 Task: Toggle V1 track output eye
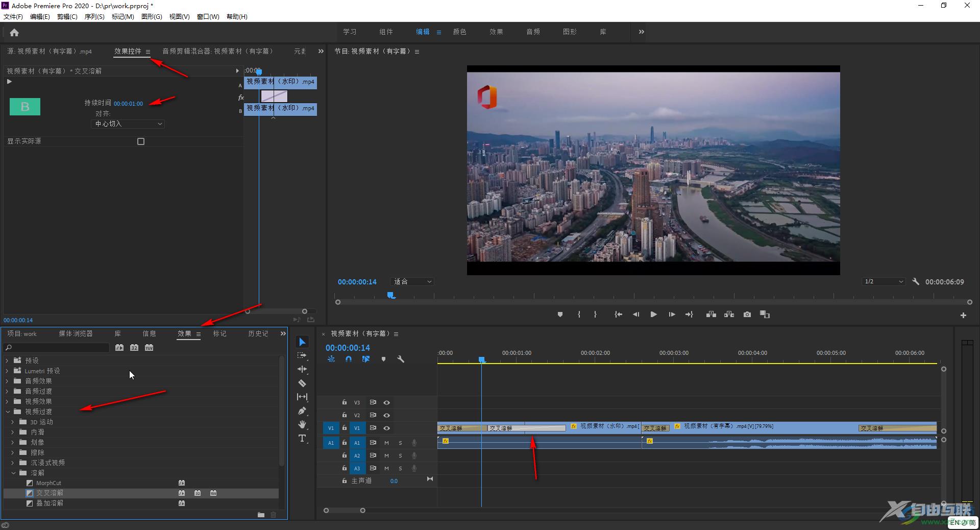386,428
